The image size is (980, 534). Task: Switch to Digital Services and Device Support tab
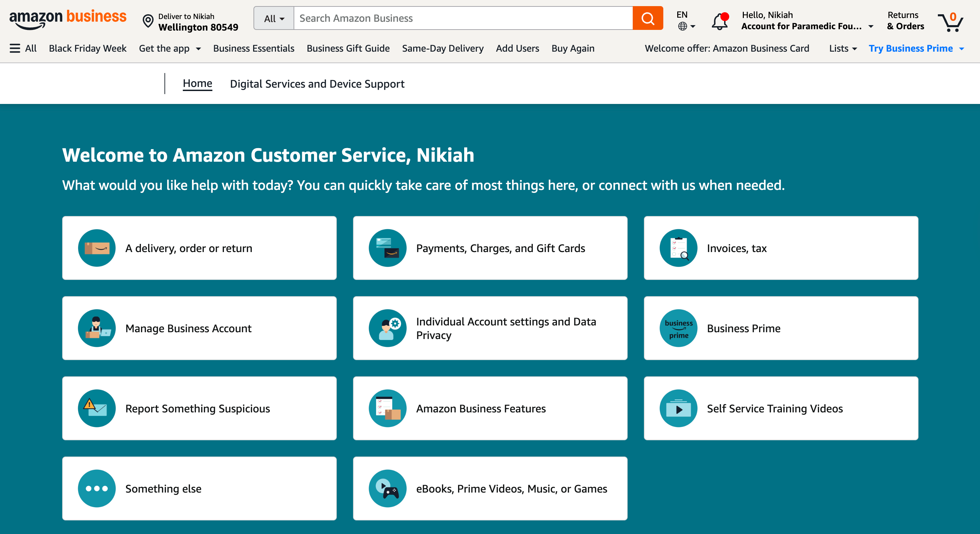point(317,84)
